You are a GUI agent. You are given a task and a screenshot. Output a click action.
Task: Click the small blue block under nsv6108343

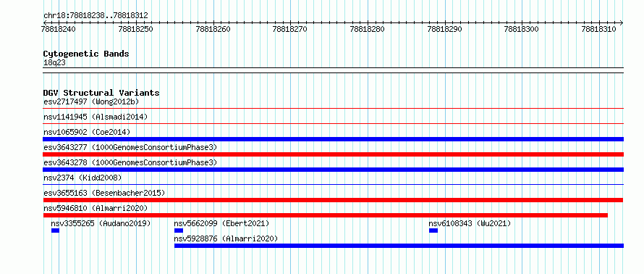point(433,231)
